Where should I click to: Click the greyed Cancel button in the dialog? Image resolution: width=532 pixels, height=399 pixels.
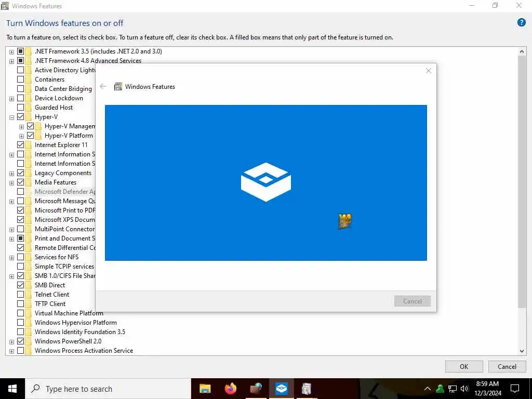[412, 301]
